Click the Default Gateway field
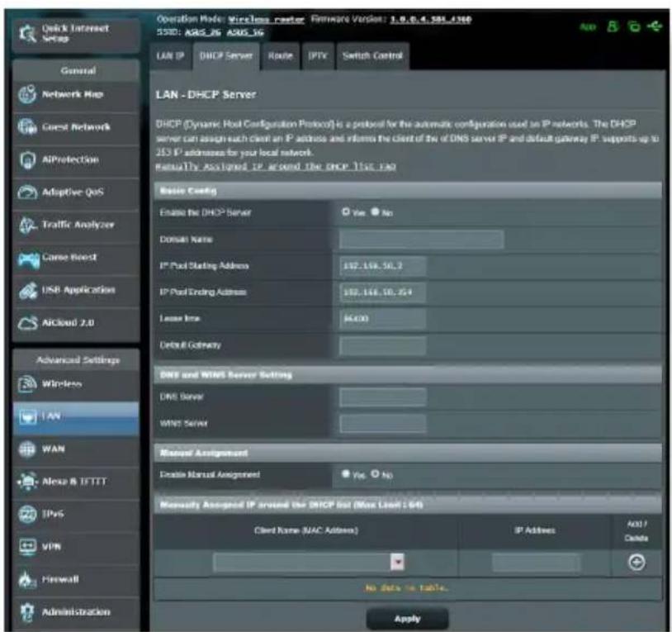 pyautogui.click(x=383, y=345)
